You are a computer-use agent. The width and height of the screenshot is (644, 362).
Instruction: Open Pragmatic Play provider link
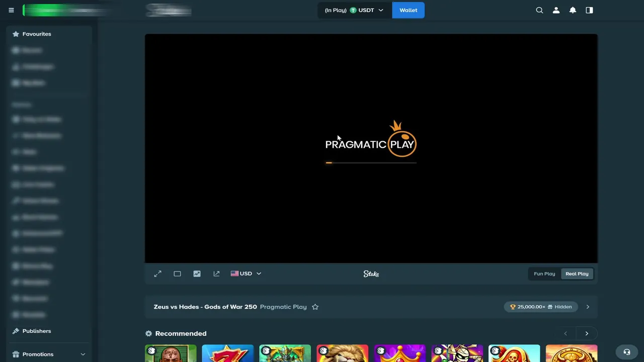[x=283, y=307]
